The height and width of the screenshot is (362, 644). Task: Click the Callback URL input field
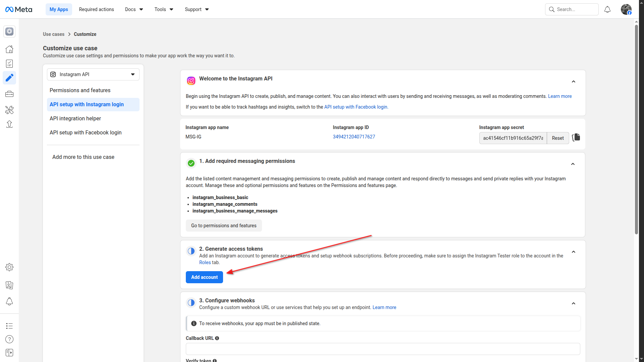point(383,349)
